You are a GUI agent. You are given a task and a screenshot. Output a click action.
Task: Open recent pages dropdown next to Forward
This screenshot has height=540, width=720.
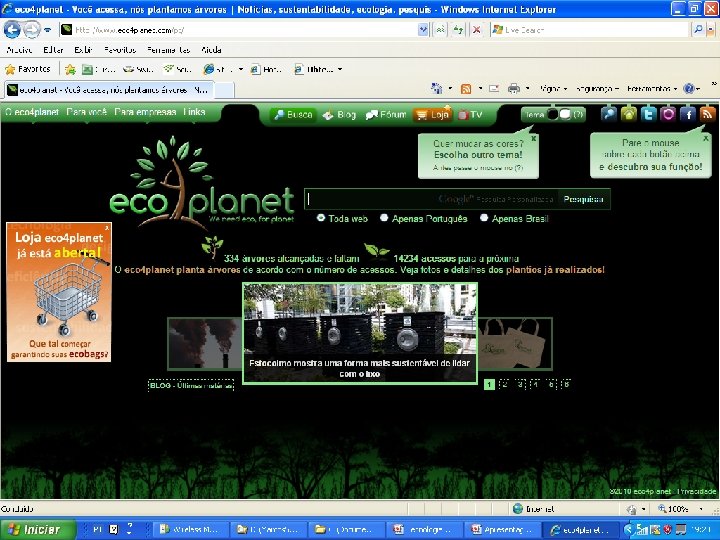point(47,30)
